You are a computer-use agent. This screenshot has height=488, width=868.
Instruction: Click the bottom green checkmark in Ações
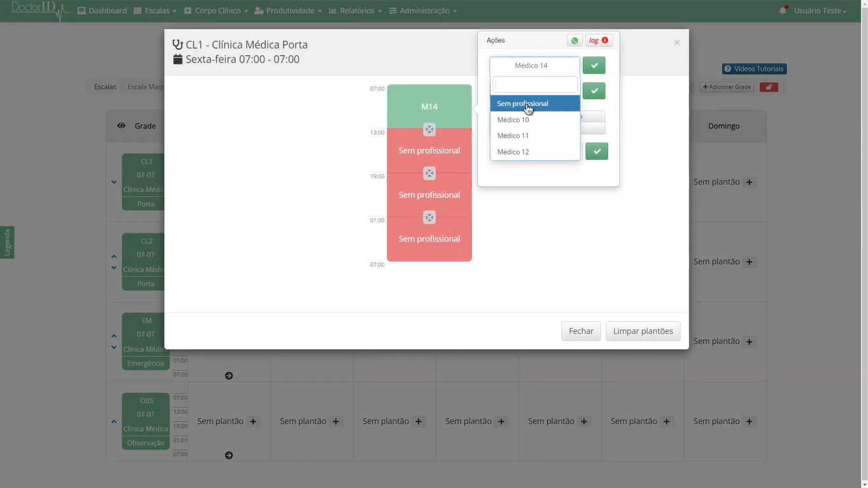(596, 151)
